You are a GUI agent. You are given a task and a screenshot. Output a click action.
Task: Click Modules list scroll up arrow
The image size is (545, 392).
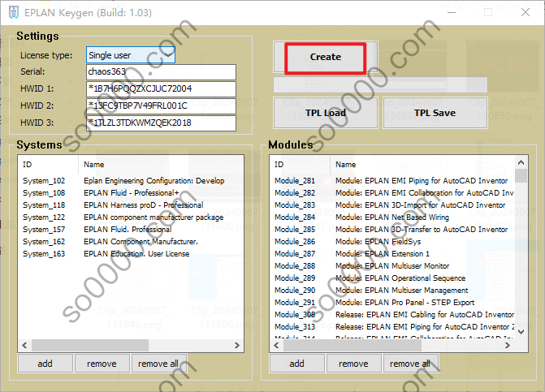pos(521,162)
